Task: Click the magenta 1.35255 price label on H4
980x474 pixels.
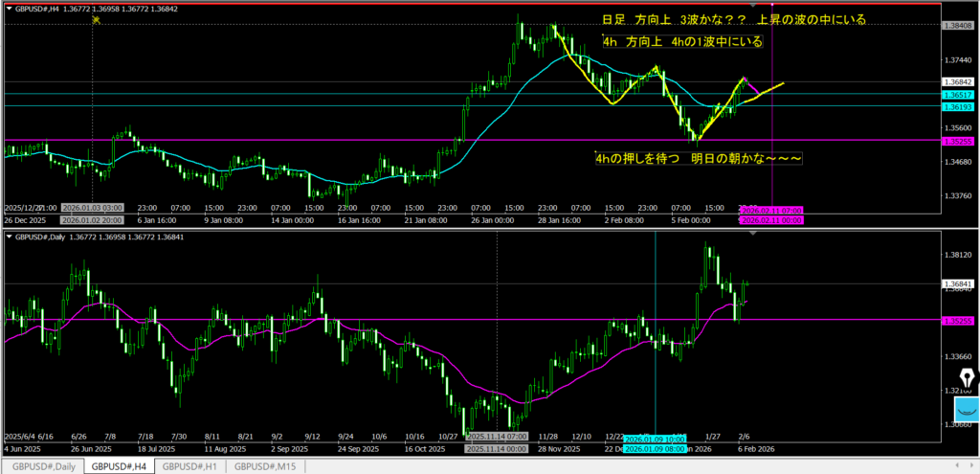Action: (957, 141)
